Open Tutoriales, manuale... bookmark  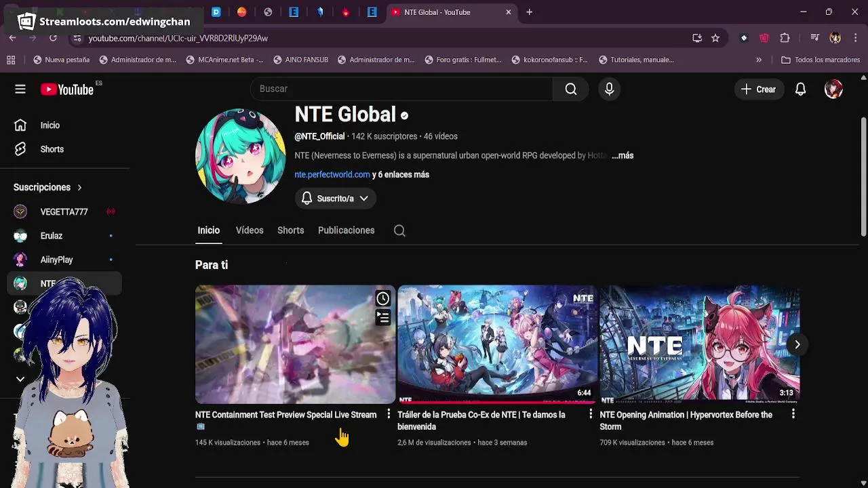tap(636, 60)
